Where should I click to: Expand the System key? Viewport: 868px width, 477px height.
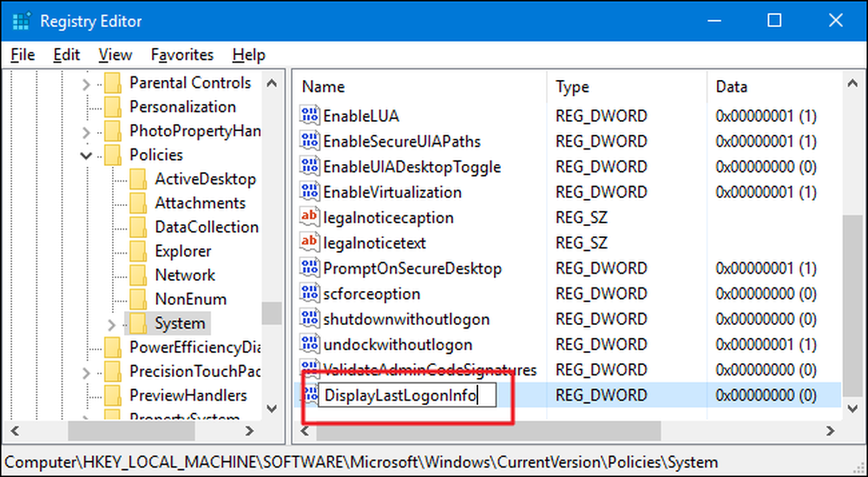pyautogui.click(x=111, y=324)
